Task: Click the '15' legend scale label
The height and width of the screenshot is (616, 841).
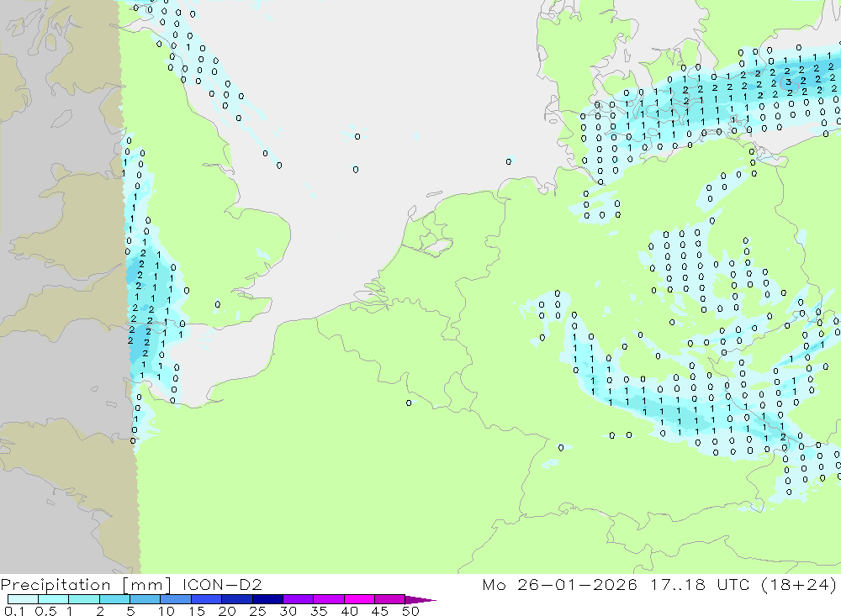Action: coord(197,611)
